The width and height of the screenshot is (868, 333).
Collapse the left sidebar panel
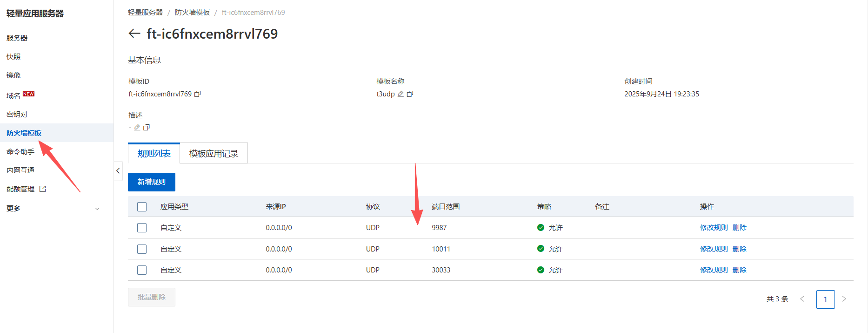point(118,171)
